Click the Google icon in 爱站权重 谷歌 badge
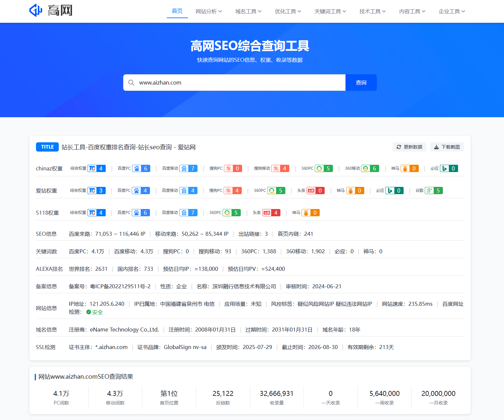The height and width of the screenshot is (420, 504). point(429,191)
